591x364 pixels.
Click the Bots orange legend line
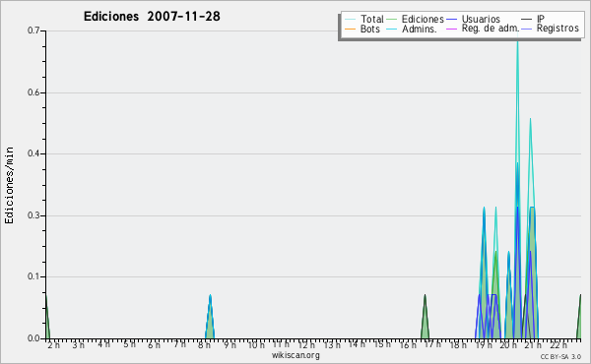pyautogui.click(x=350, y=29)
